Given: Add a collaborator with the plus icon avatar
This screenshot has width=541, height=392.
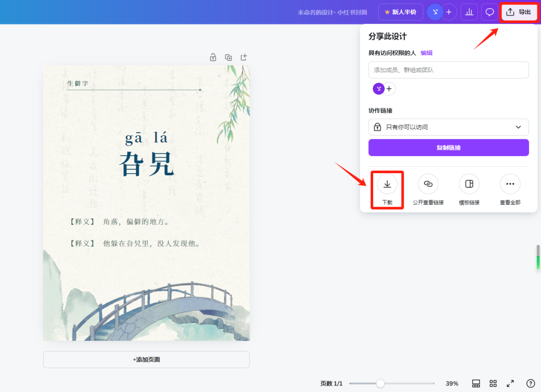Looking at the screenshot, I should pos(390,89).
